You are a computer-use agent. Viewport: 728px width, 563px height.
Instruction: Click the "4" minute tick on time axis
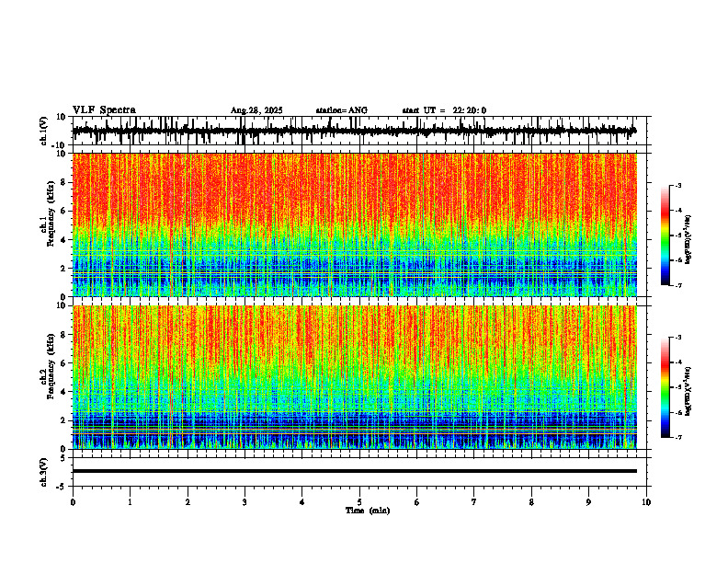point(302,502)
